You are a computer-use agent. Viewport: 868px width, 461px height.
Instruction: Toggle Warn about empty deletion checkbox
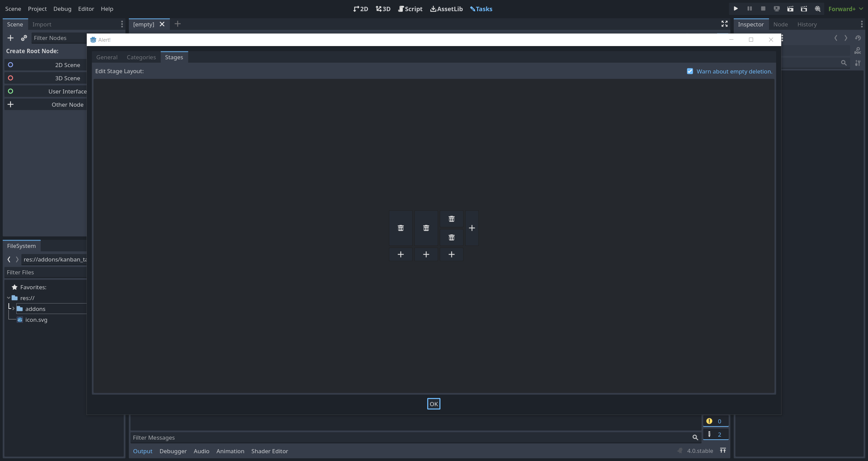tap(690, 71)
